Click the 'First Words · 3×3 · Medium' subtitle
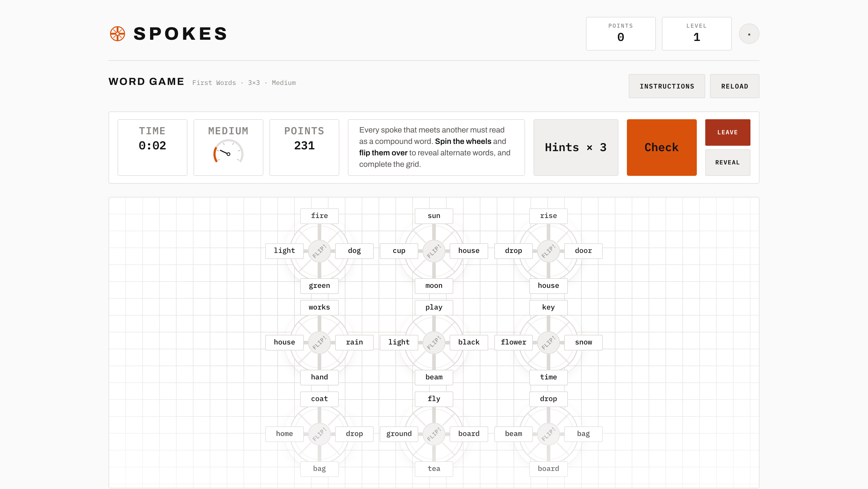 point(244,83)
